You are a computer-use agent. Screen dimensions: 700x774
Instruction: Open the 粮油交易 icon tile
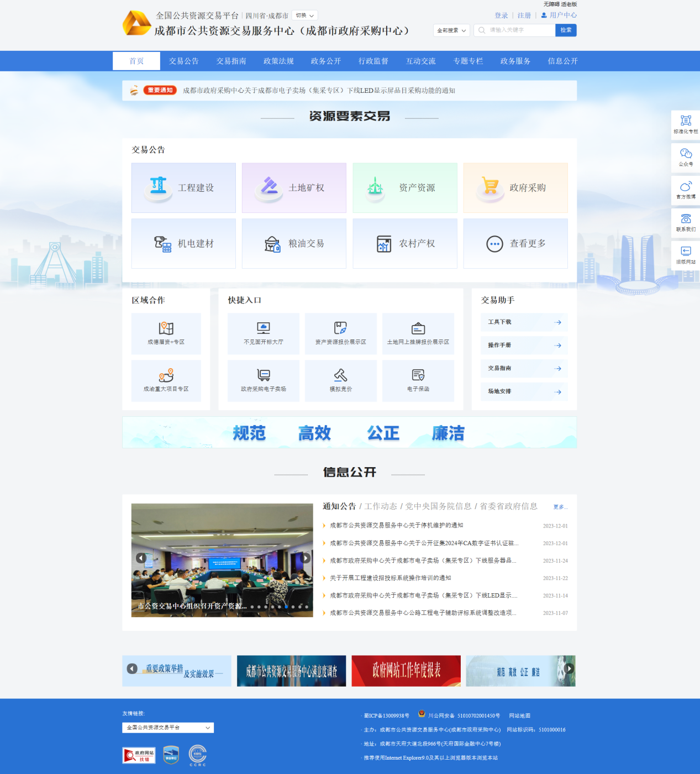click(x=294, y=244)
